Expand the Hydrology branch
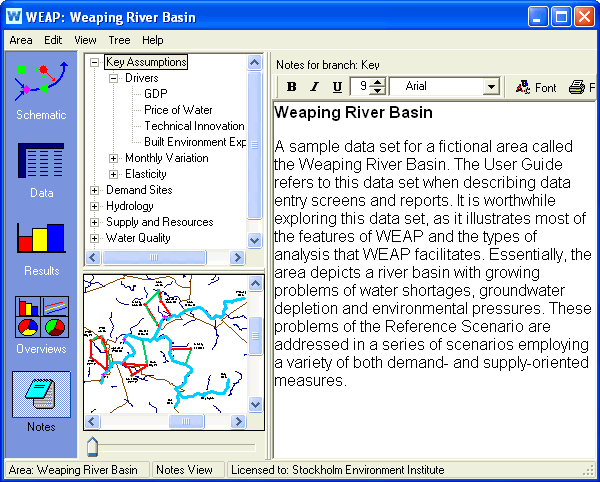This screenshot has height=482, width=600. pyautogui.click(x=95, y=207)
